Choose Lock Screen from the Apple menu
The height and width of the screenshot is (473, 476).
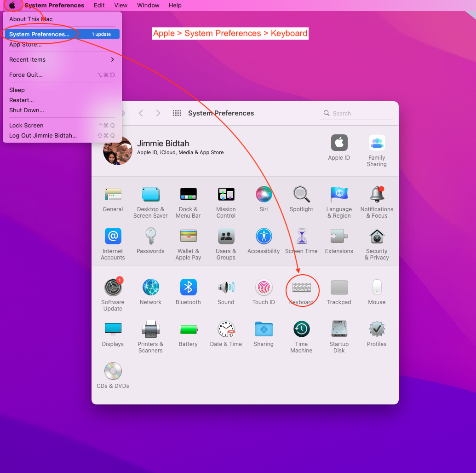point(62,125)
